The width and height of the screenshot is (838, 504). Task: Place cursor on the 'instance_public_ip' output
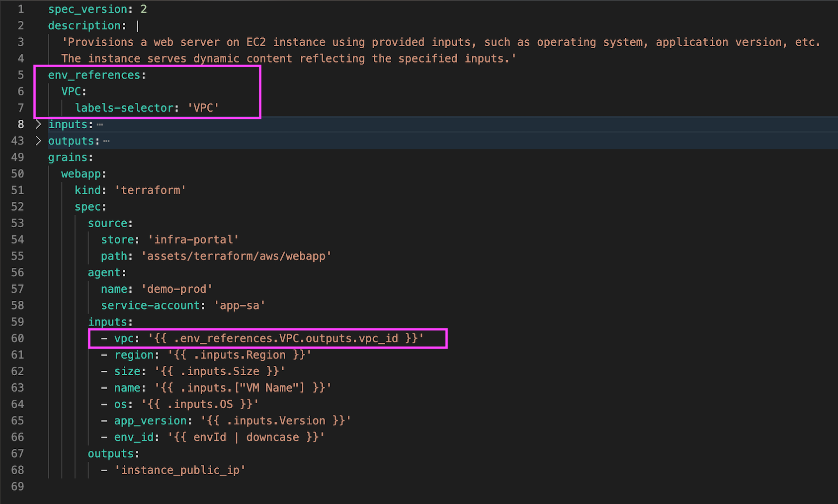coord(180,470)
